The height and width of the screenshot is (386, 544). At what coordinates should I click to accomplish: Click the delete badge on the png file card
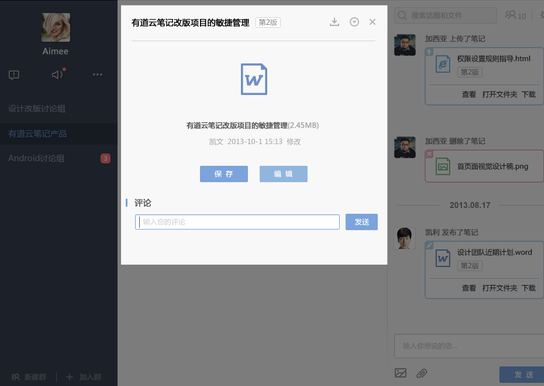(429, 154)
